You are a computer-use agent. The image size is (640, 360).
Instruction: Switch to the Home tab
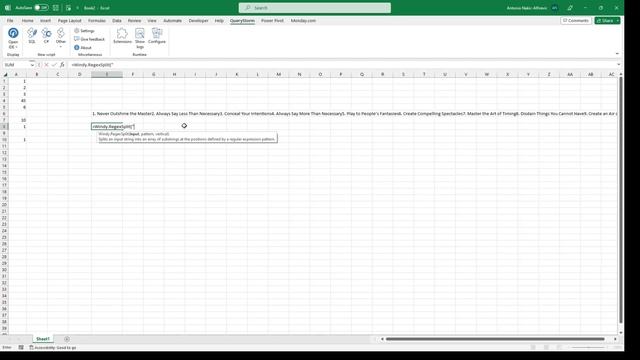click(x=27, y=20)
